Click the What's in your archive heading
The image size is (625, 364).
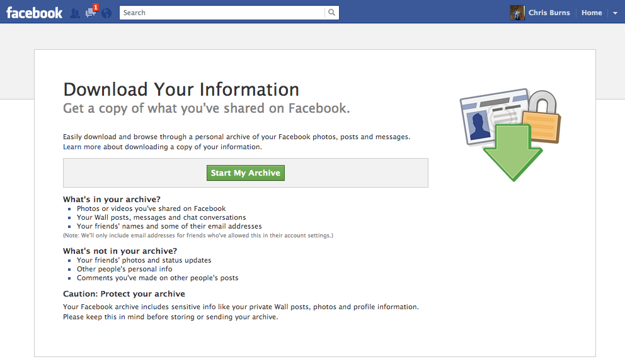(x=112, y=199)
